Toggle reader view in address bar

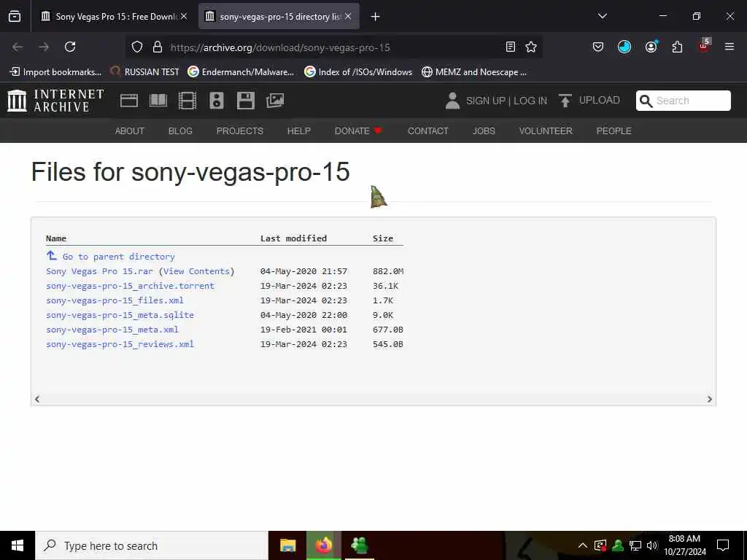coord(510,47)
